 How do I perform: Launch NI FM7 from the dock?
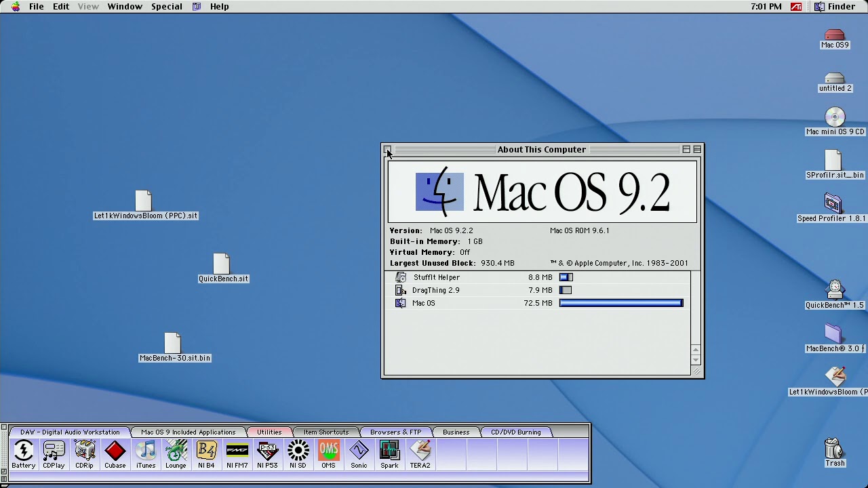coord(237,454)
